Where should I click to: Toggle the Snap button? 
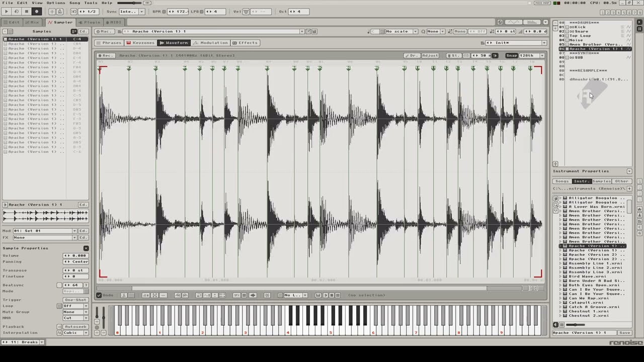(512, 55)
